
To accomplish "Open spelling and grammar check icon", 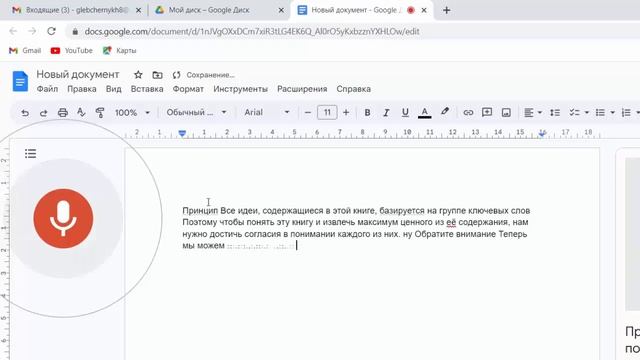I will [81, 112].
